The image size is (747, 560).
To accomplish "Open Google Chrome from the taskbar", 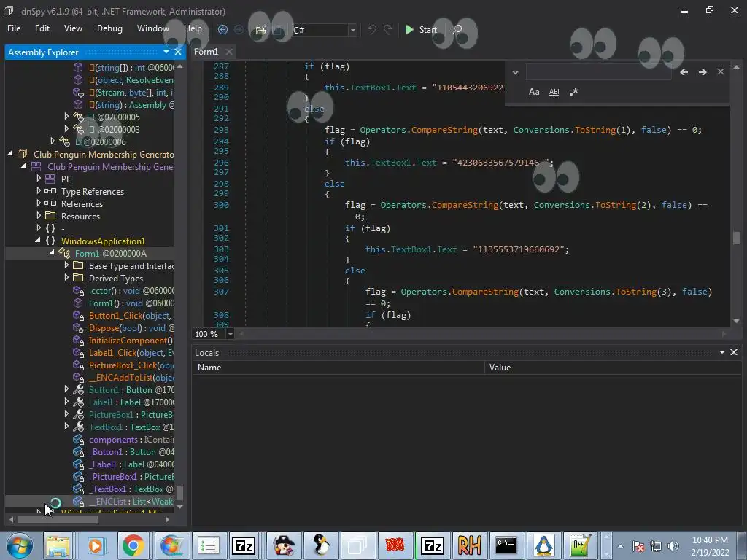I will pyautogui.click(x=133, y=545).
